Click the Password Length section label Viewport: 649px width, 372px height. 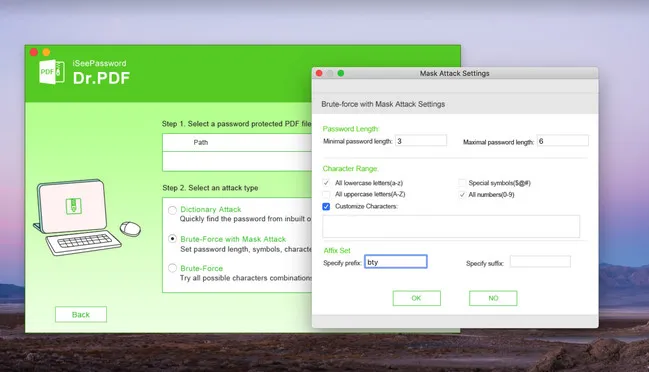pyautogui.click(x=351, y=129)
